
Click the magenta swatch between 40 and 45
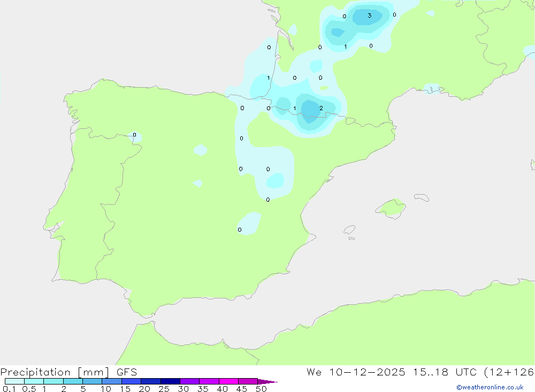pyautogui.click(x=228, y=381)
